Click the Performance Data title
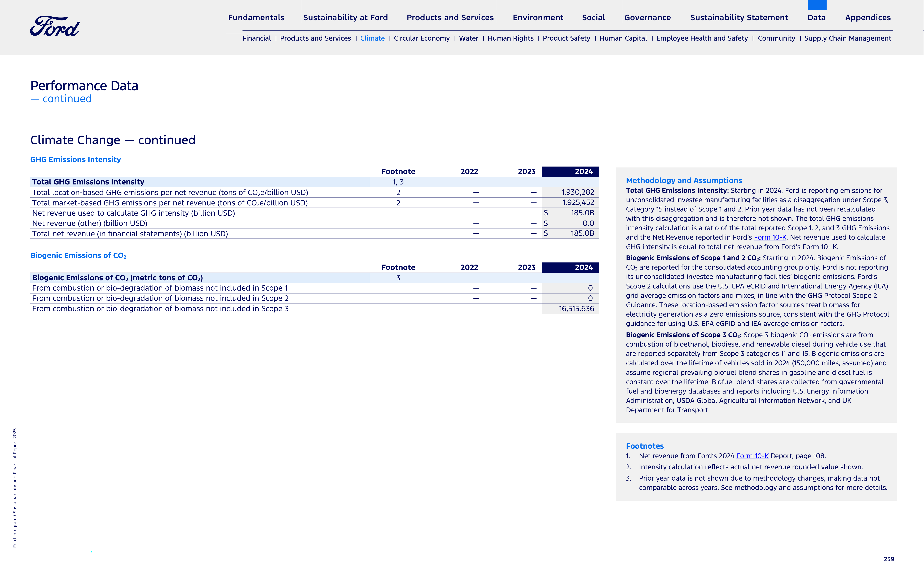The height and width of the screenshot is (578, 924). [84, 86]
